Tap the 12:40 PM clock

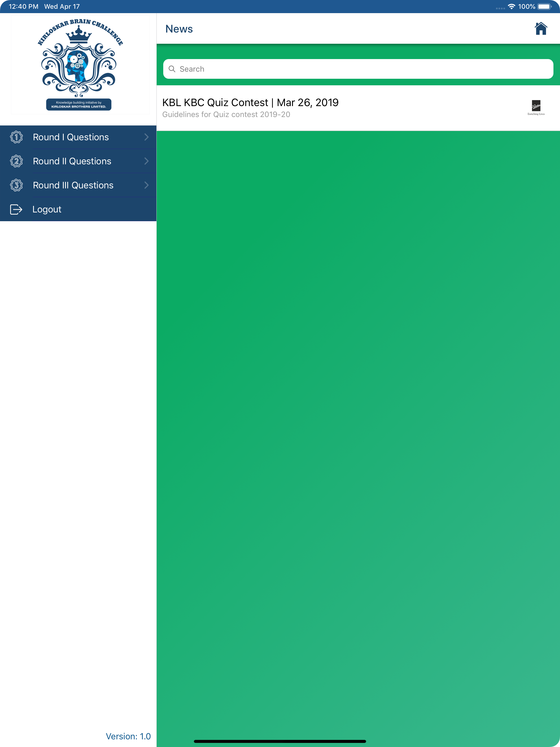[x=23, y=6]
